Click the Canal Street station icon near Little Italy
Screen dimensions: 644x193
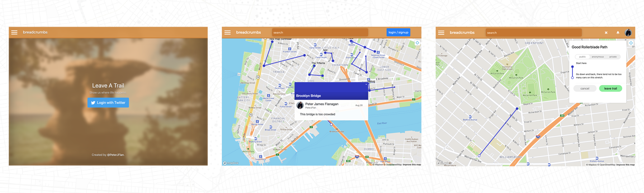tap(315, 45)
